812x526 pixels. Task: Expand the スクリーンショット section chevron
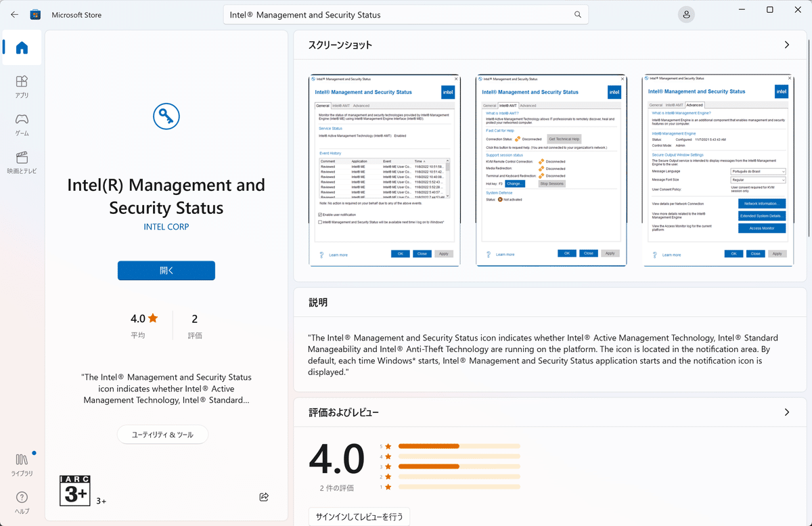click(786, 45)
